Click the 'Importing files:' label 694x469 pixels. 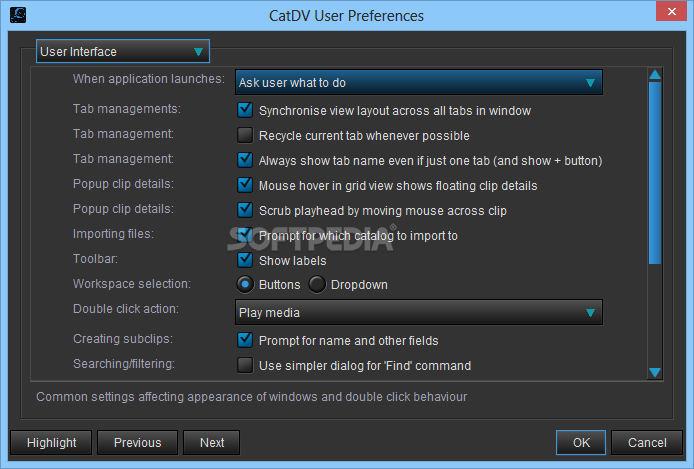pos(113,234)
